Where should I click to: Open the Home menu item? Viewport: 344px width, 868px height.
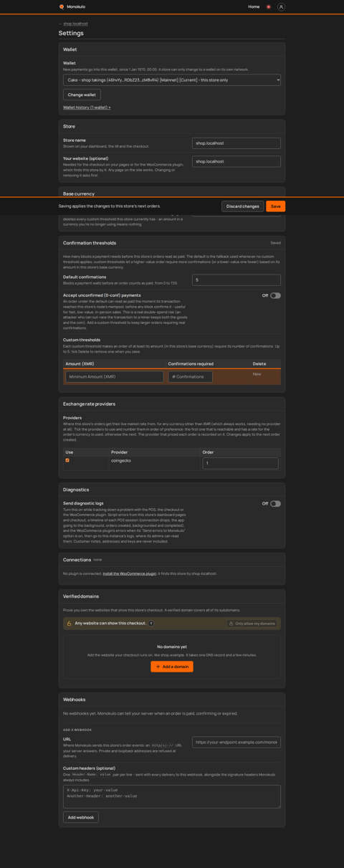tap(254, 6)
